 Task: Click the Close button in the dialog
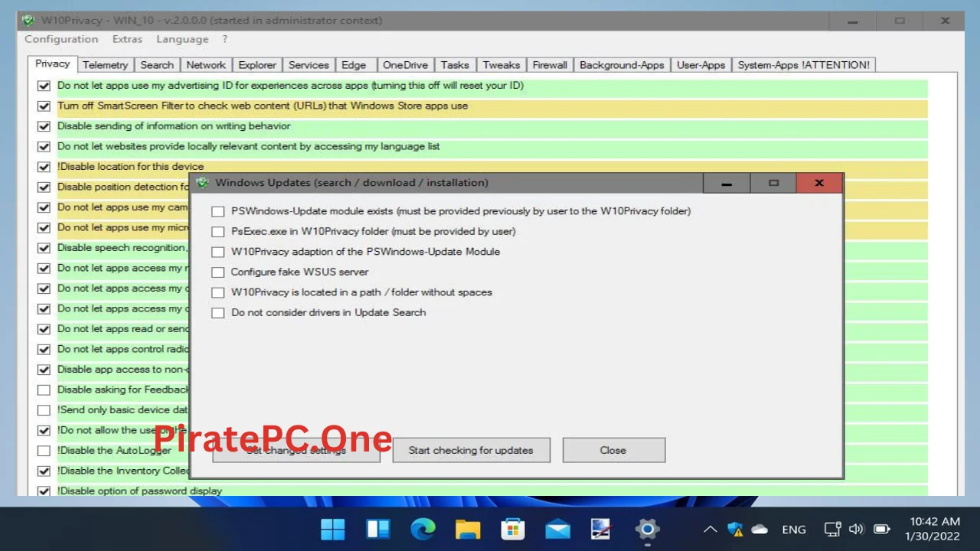[612, 450]
